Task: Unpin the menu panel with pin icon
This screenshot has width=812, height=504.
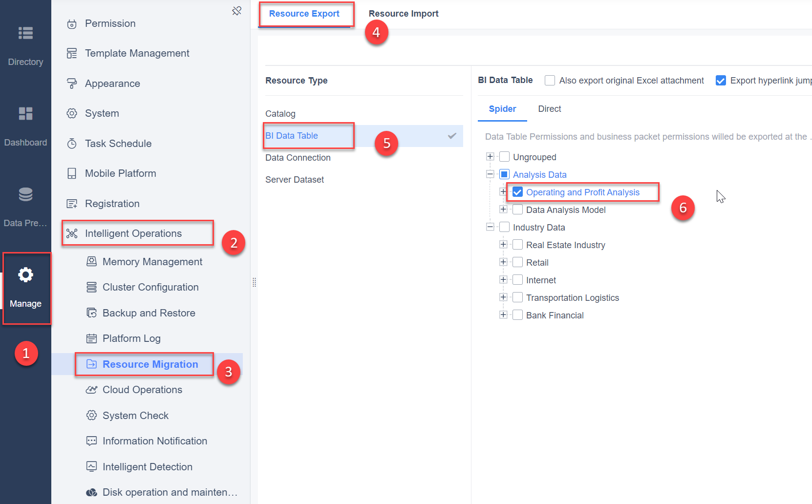Action: coord(237,11)
